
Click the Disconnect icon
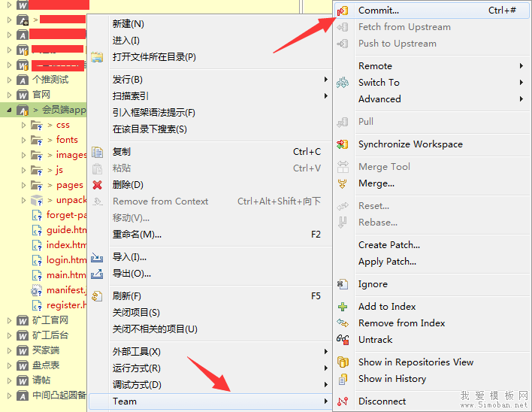pyautogui.click(x=343, y=401)
